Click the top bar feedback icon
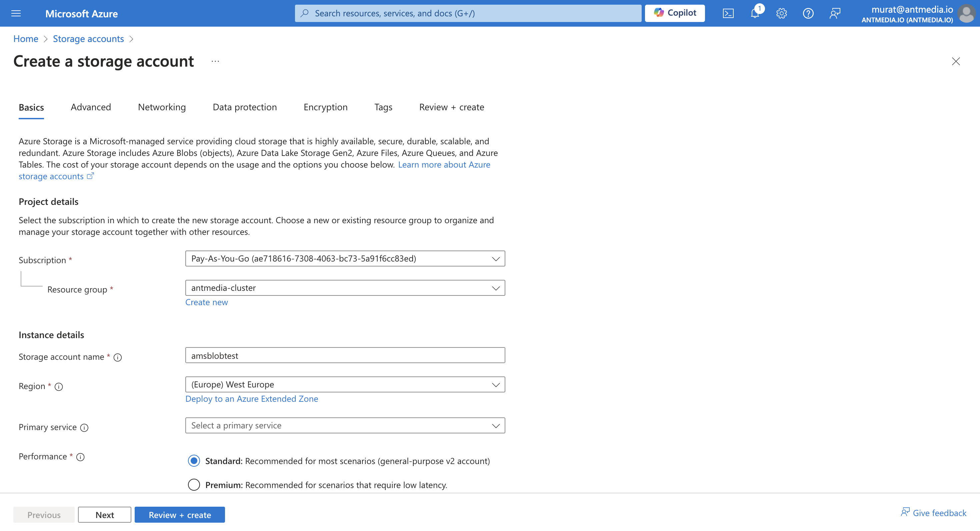This screenshot has height=531, width=980. point(835,13)
